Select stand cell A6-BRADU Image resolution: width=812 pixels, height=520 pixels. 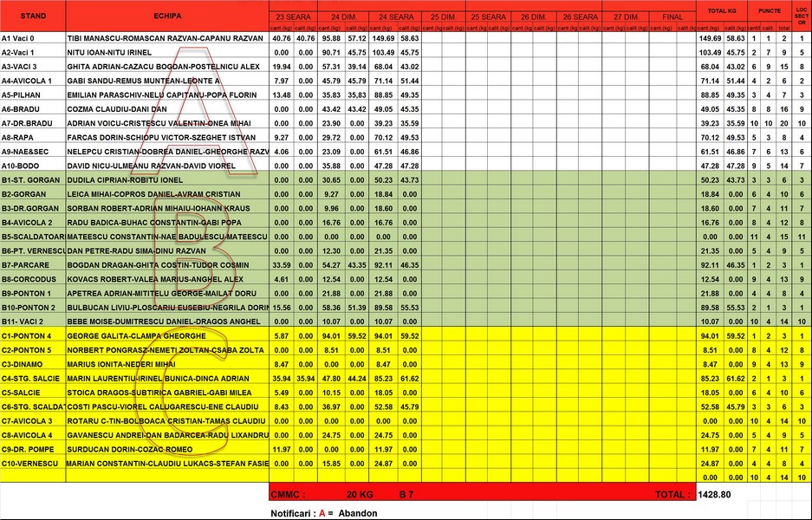[33, 108]
